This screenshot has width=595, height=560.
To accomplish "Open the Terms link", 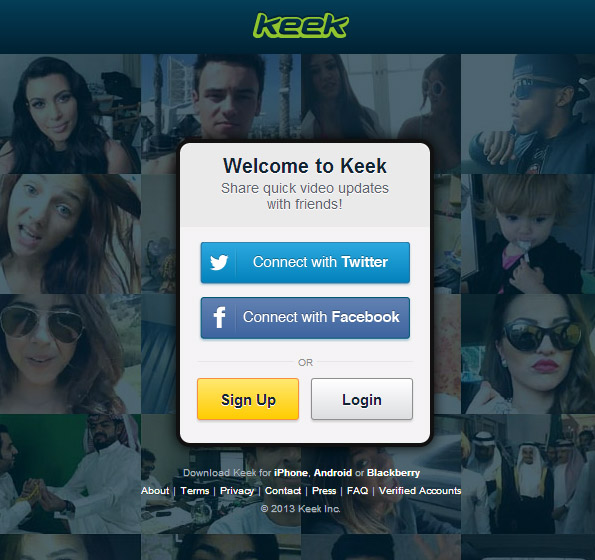I will point(195,491).
